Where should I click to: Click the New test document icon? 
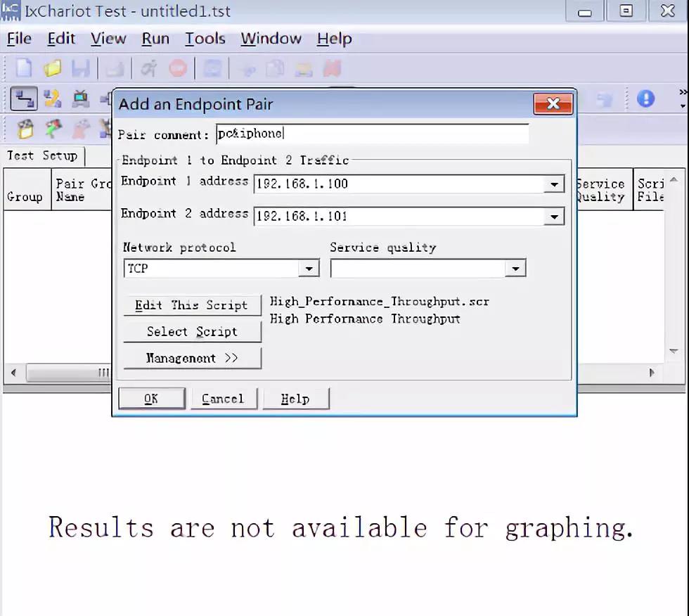(24, 68)
